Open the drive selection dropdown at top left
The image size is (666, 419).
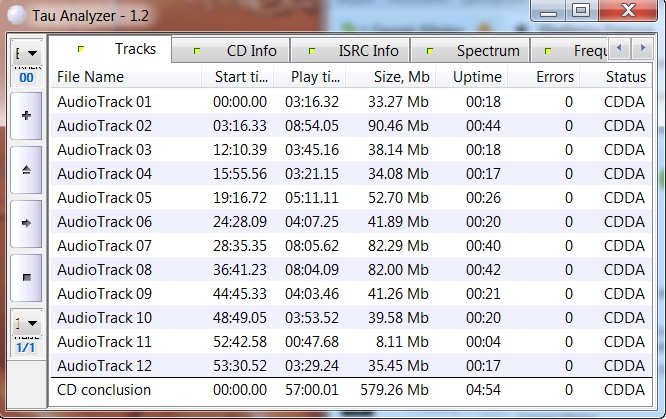pyautogui.click(x=25, y=53)
